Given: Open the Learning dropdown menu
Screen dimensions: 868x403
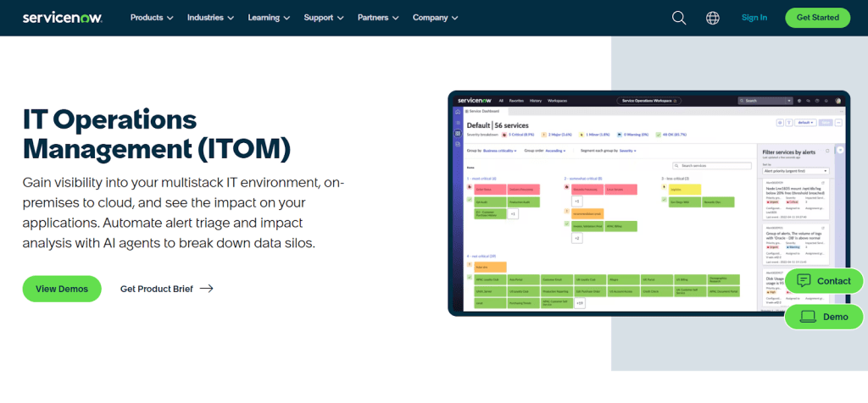Looking at the screenshot, I should tap(269, 18).
